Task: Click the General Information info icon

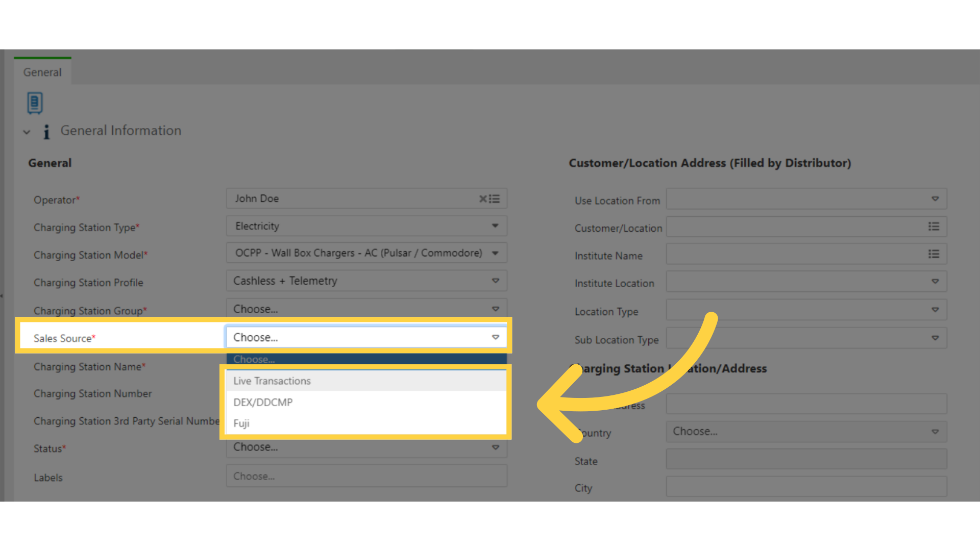Action: [46, 132]
